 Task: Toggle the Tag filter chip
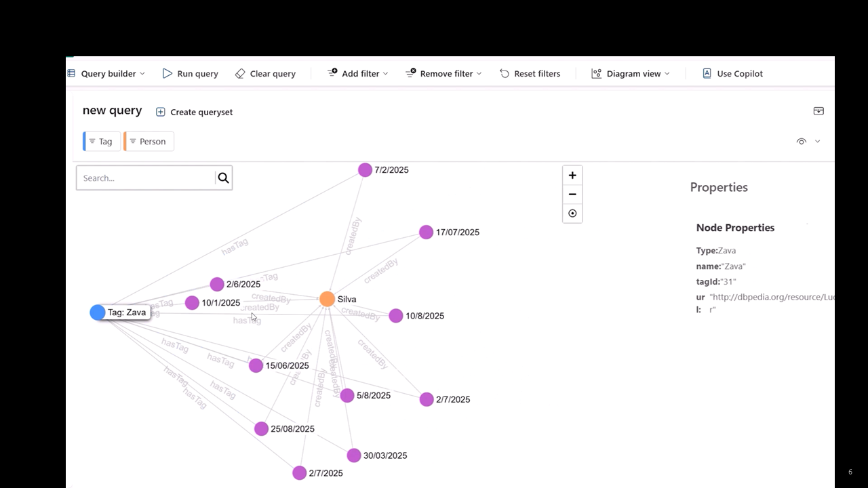click(102, 142)
